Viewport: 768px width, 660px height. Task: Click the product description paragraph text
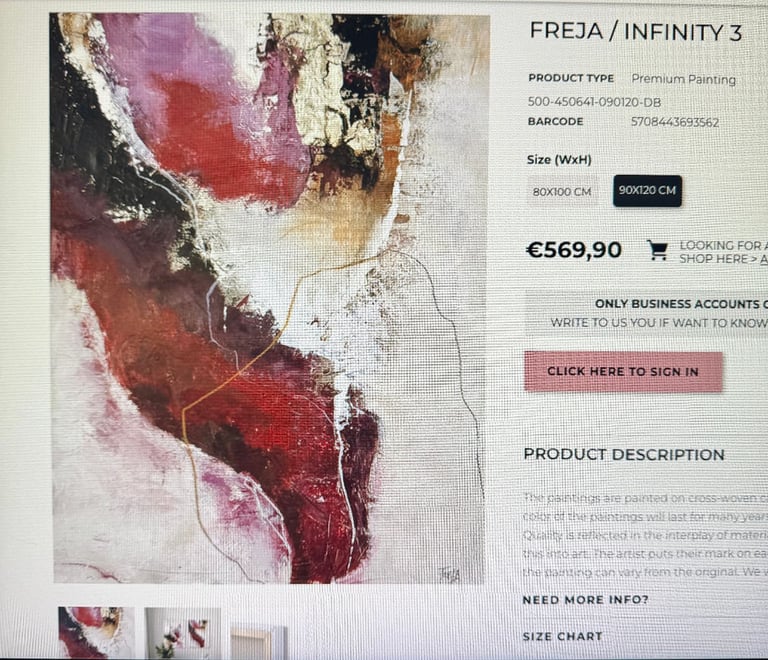(x=646, y=535)
